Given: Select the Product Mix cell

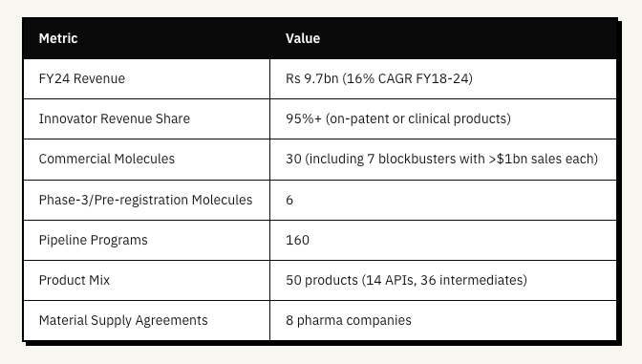Looking at the screenshot, I should (146, 281).
